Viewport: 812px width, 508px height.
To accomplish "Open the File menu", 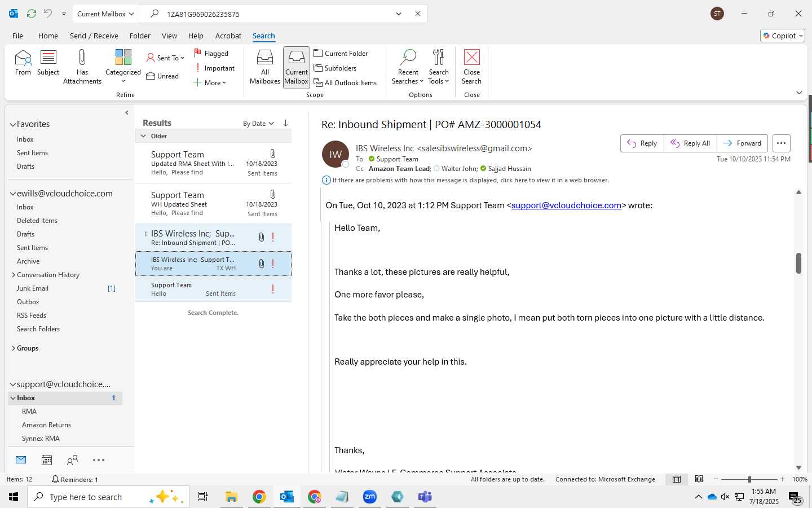I will point(17,36).
